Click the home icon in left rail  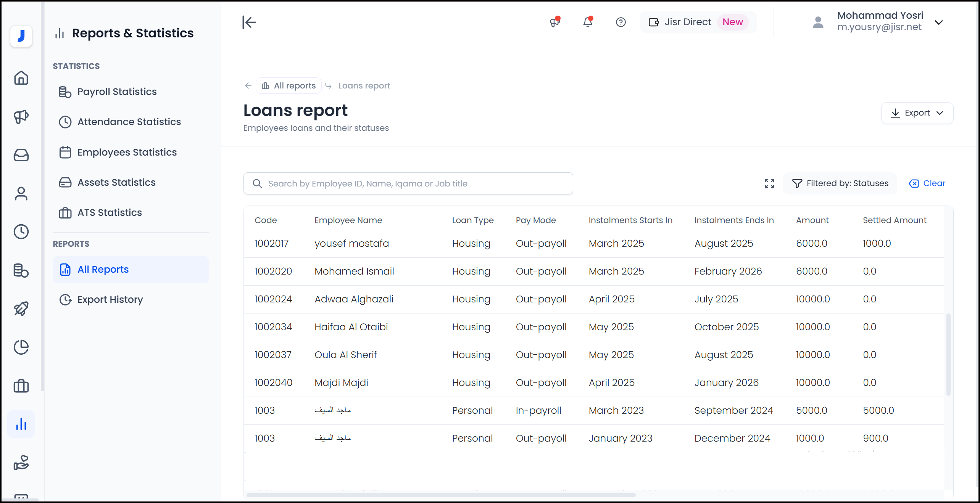(21, 78)
